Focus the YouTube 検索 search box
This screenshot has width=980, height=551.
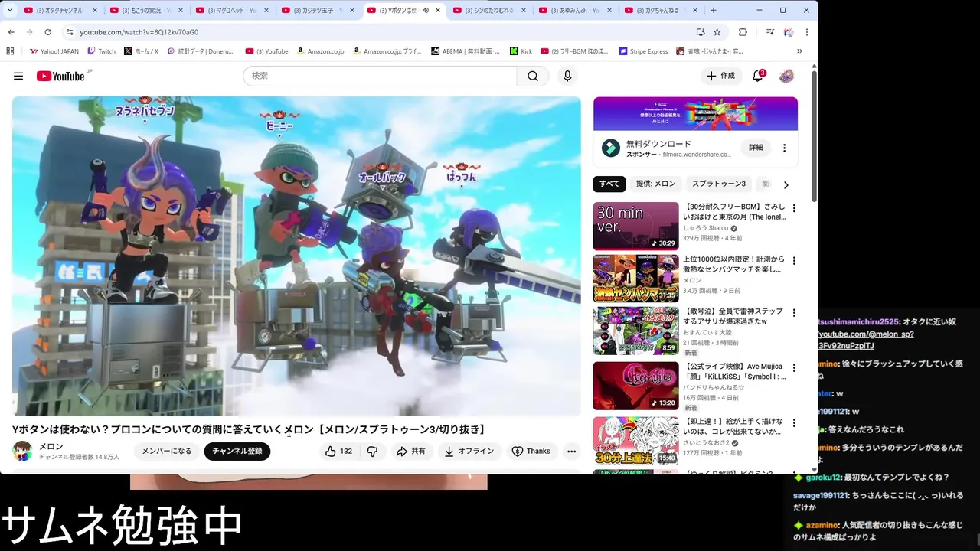click(381, 76)
